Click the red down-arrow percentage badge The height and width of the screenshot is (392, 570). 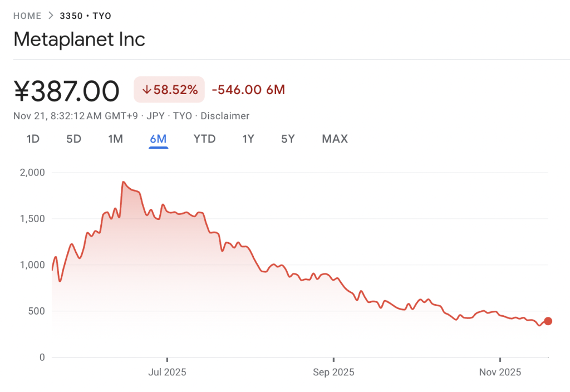tap(169, 90)
